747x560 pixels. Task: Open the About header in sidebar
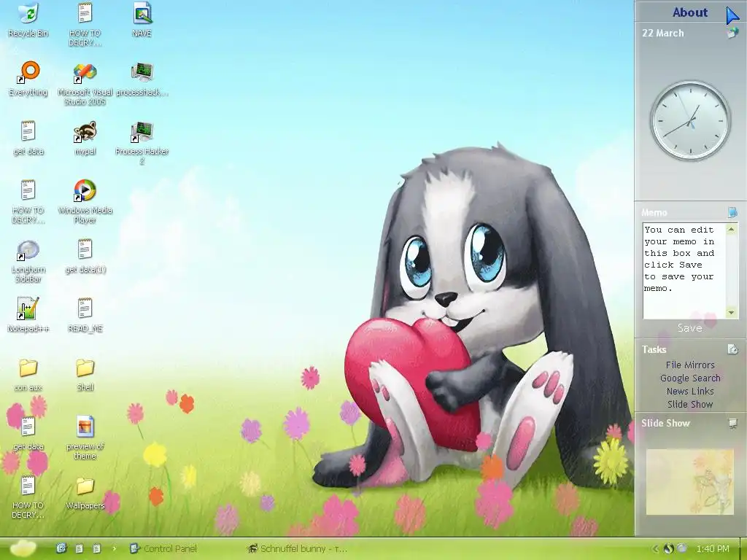[x=690, y=12]
